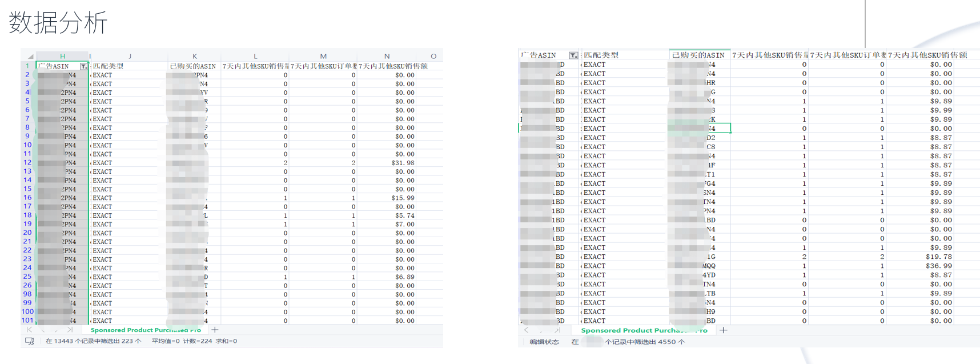Go to first sheet in left workbook
The width and height of the screenshot is (980, 364).
29,330
